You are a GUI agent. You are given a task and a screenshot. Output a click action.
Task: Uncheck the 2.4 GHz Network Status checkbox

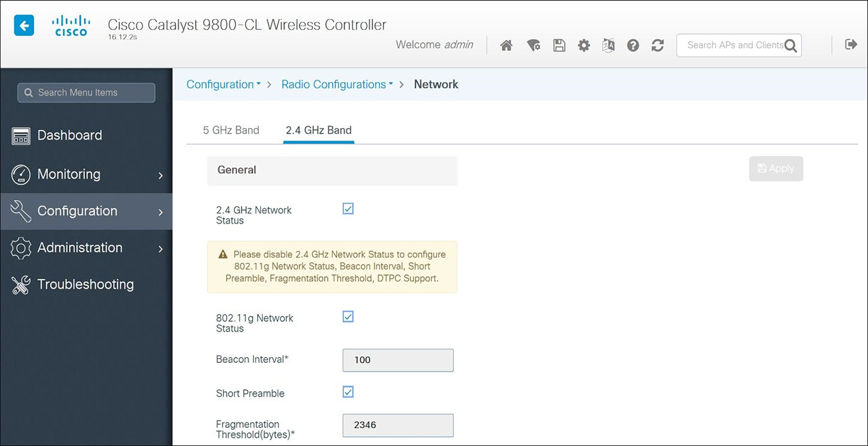tap(349, 209)
